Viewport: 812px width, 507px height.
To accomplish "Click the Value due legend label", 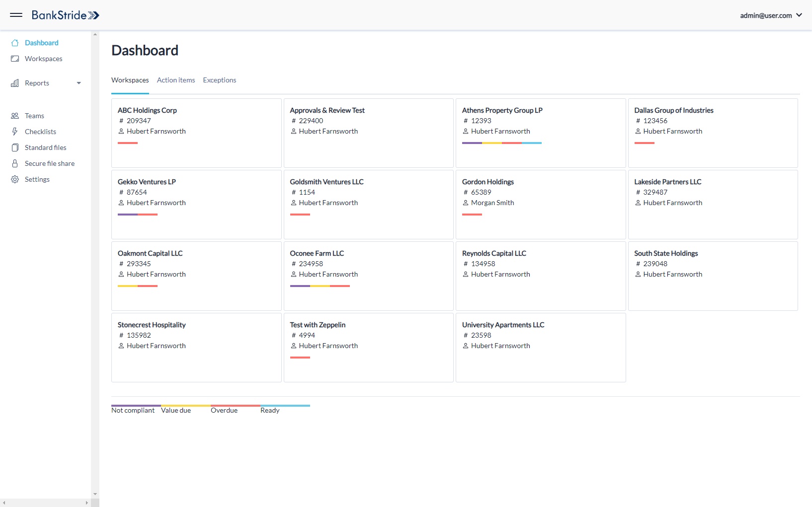I will 176,411.
